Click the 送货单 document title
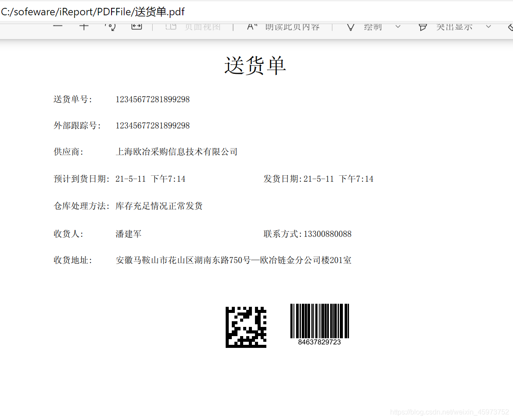The height and width of the screenshot is (420, 513). (x=255, y=66)
